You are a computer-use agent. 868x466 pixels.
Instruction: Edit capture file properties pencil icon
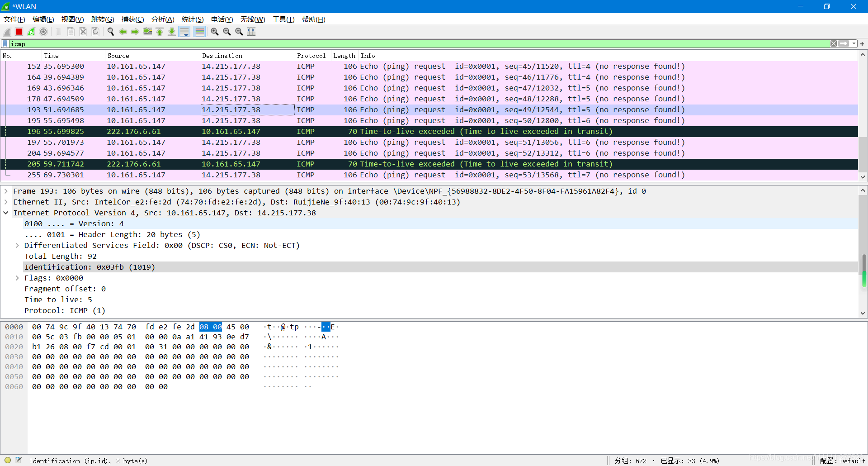tap(19, 461)
